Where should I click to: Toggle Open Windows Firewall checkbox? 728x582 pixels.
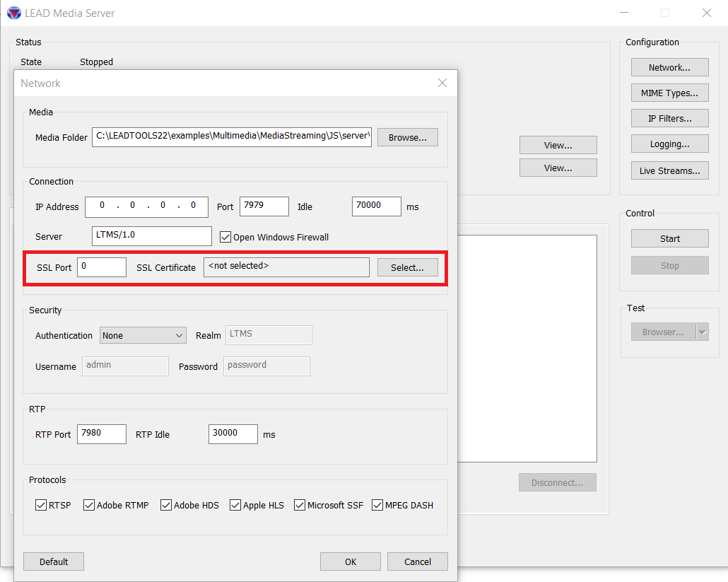click(226, 238)
